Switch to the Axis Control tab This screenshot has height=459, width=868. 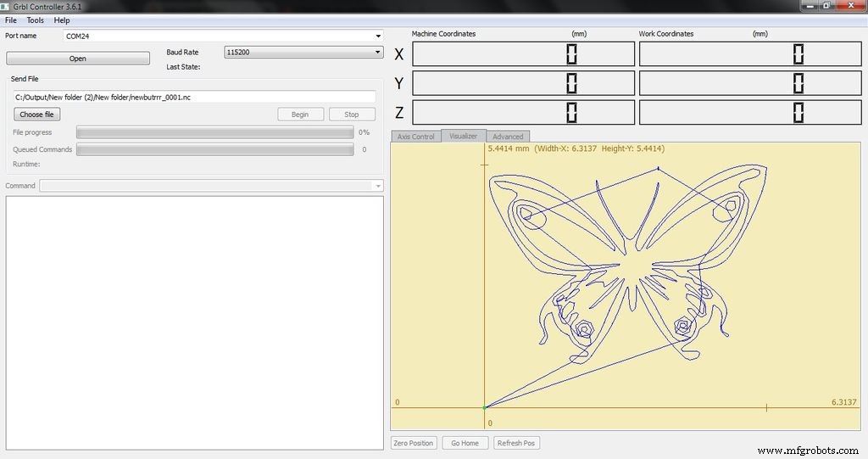click(415, 137)
